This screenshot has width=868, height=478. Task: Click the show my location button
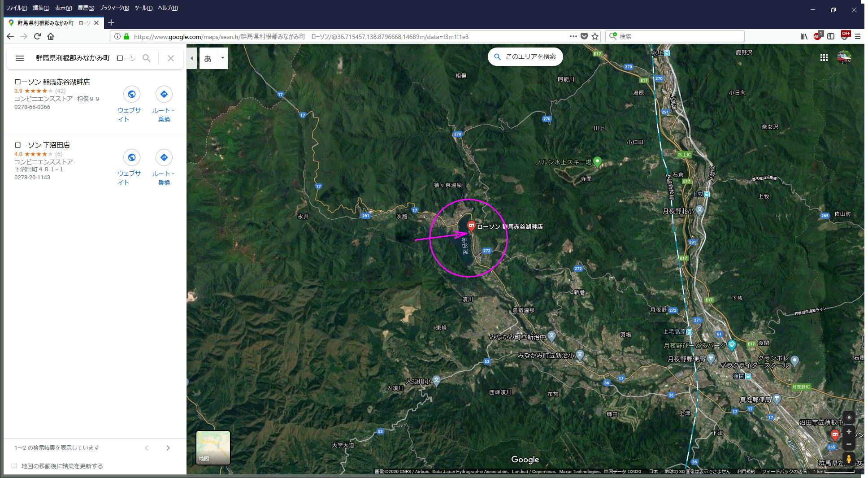click(849, 417)
